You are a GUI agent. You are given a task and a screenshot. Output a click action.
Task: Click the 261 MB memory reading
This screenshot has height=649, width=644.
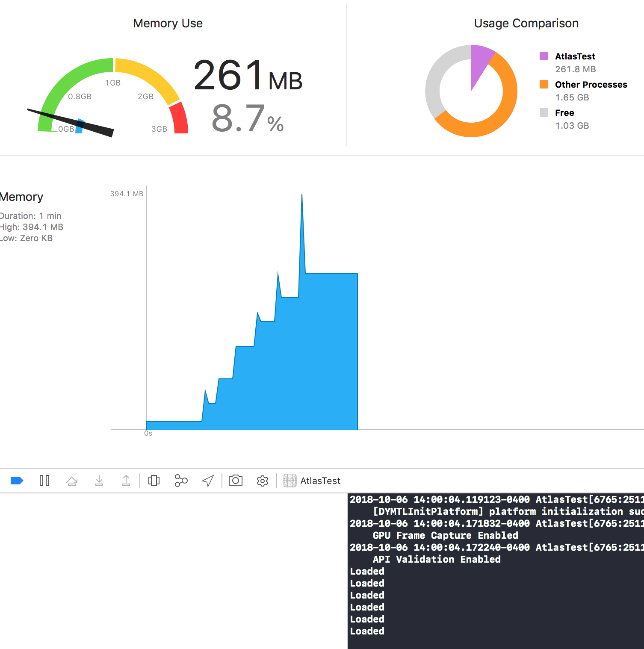pos(248,75)
